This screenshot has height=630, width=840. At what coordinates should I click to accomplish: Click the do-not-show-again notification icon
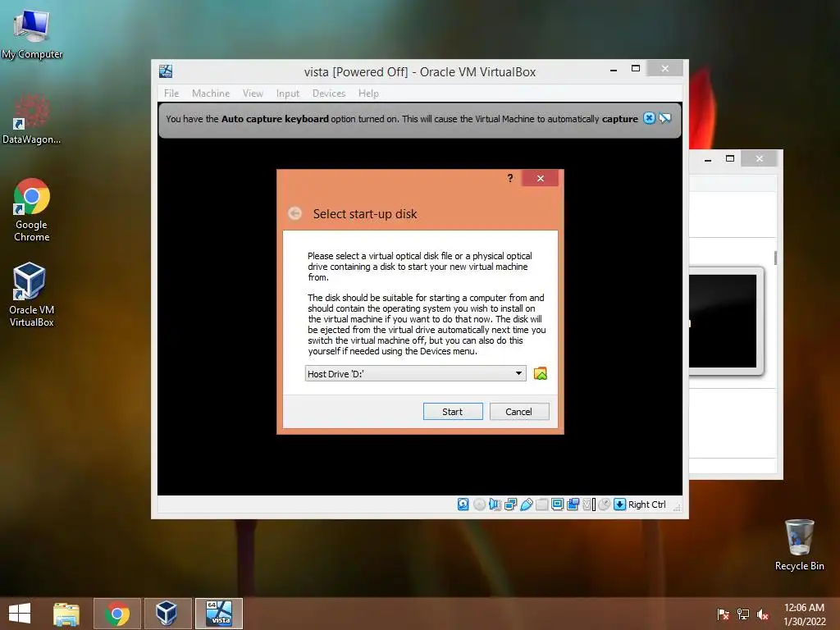(x=664, y=118)
